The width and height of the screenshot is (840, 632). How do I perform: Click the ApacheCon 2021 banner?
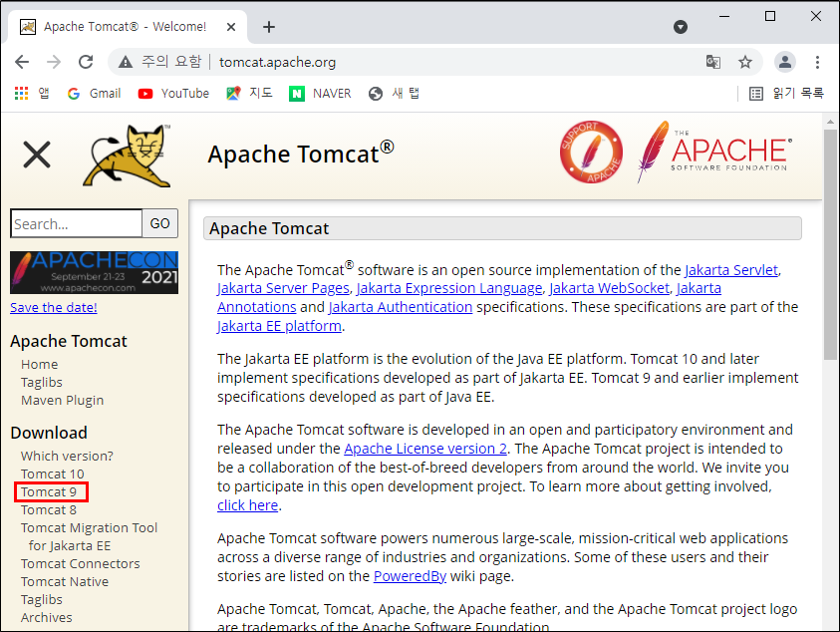95,272
